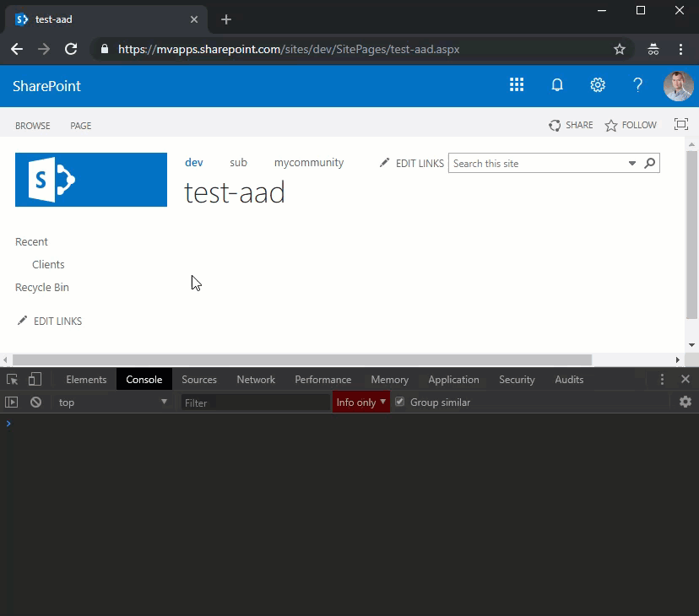Screen dimensions: 699x616
Task: Open a new browser tab
Action: (226, 19)
